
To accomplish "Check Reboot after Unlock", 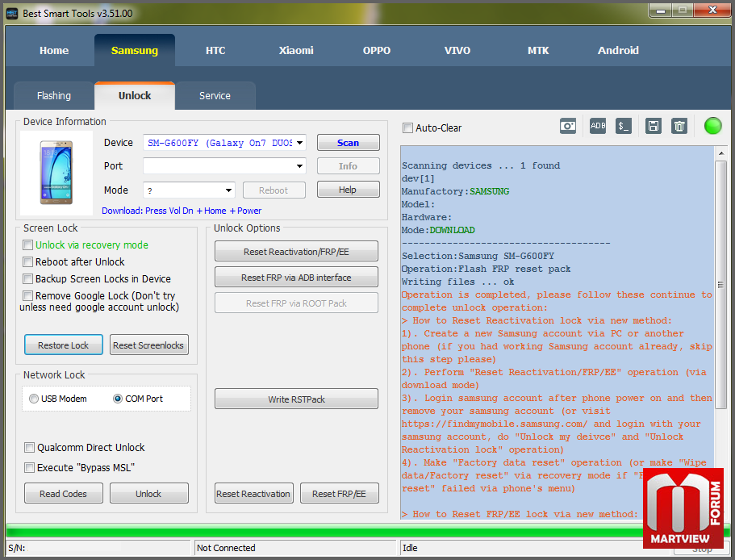I will click(28, 262).
